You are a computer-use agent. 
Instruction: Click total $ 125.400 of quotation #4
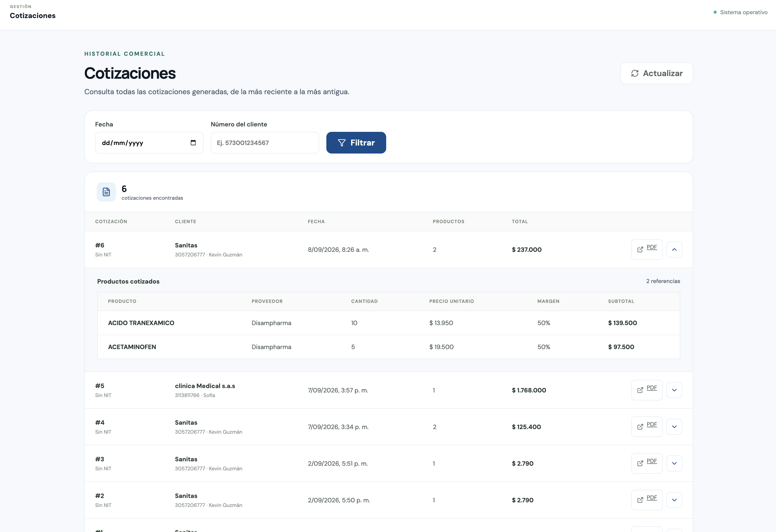click(x=526, y=427)
